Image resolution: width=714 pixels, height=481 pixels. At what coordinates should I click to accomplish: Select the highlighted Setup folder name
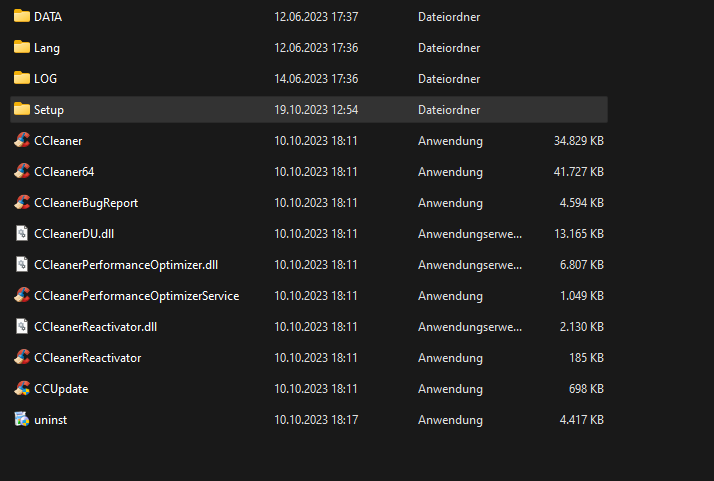[49, 110]
